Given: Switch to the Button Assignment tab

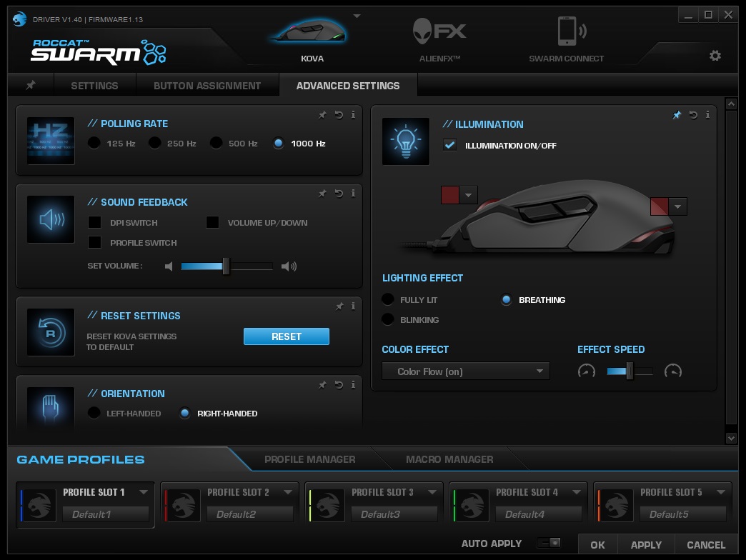Looking at the screenshot, I should point(207,86).
